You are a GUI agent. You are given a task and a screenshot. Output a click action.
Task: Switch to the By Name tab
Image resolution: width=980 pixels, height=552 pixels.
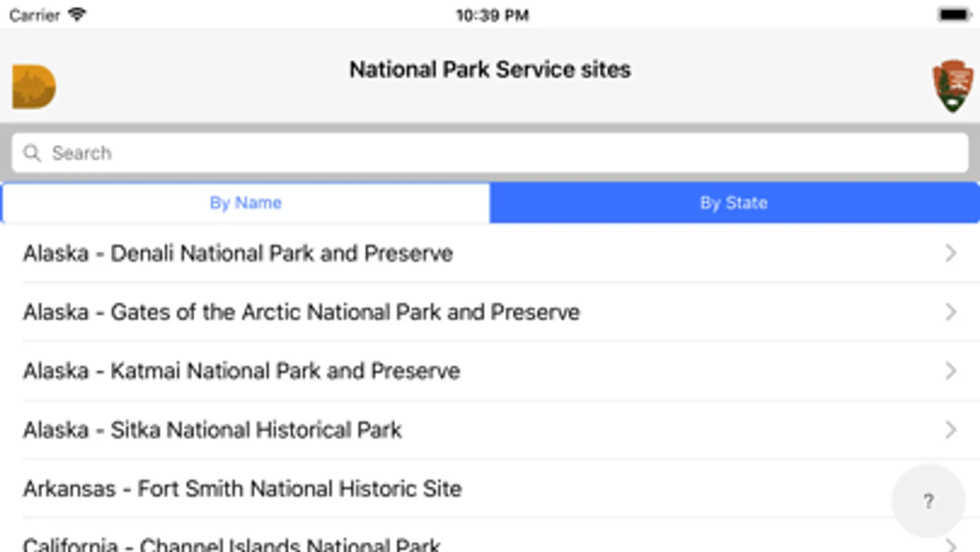(245, 203)
